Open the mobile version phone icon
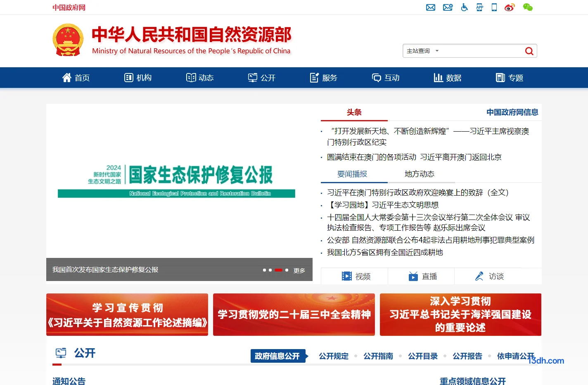Viewport: 588px width, 385px height. tap(494, 7)
